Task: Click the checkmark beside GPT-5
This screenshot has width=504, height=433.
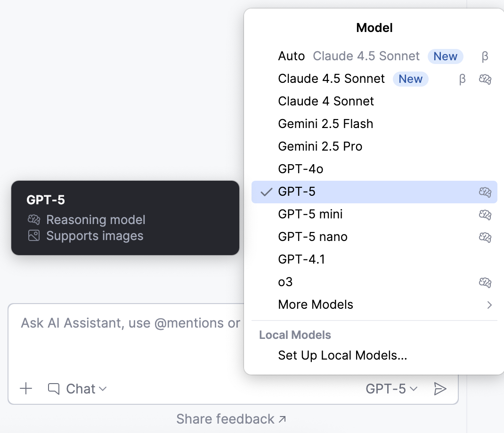Action: click(266, 192)
